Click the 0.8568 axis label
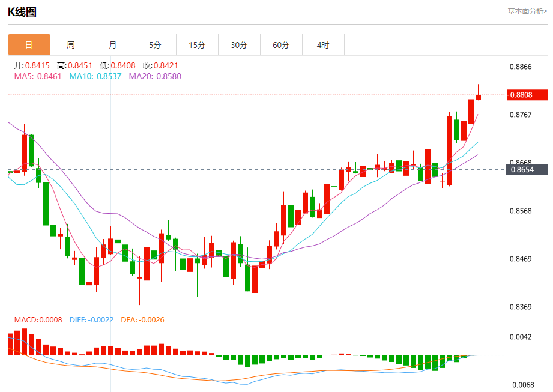Viewport: 553px width, 392px height. coord(521,211)
